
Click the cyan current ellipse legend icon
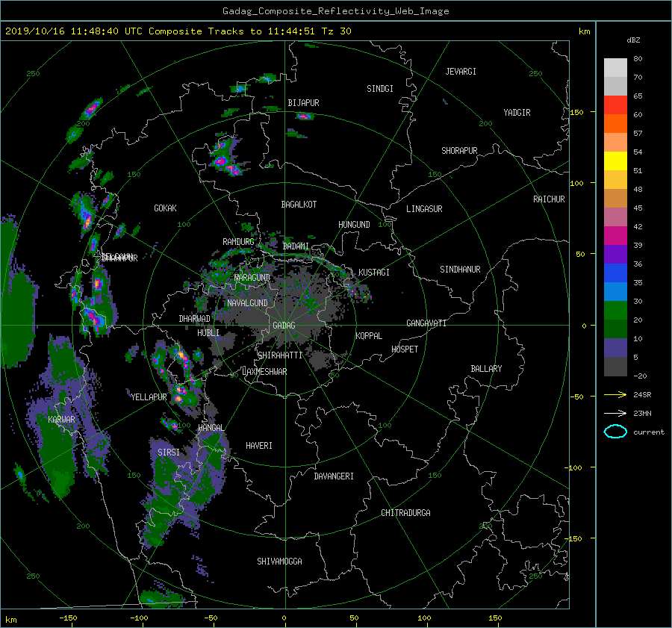pyautogui.click(x=615, y=432)
